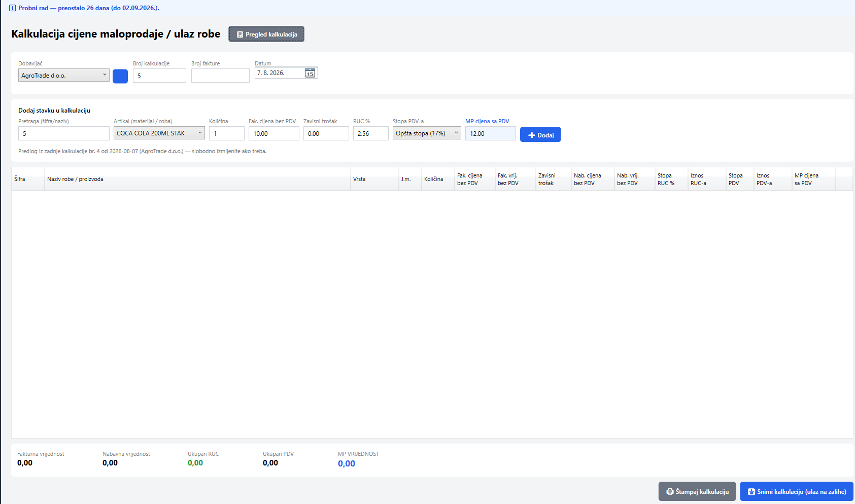Click the Šifra column header
Screen dimensions: 855x504
click(28, 179)
